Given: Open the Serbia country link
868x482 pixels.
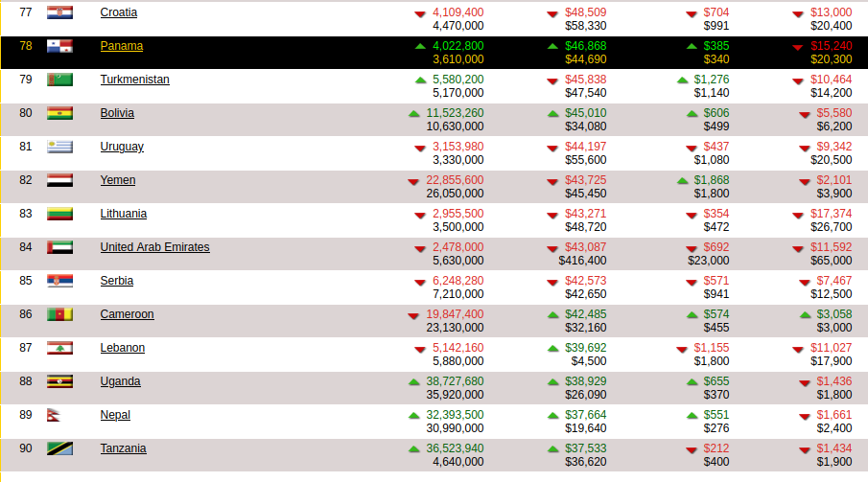Looking at the screenshot, I should [117, 281].
